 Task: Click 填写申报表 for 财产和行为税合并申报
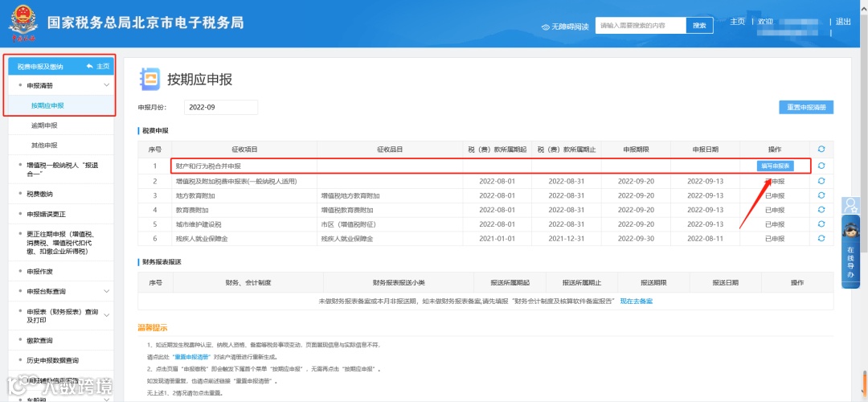pos(776,166)
